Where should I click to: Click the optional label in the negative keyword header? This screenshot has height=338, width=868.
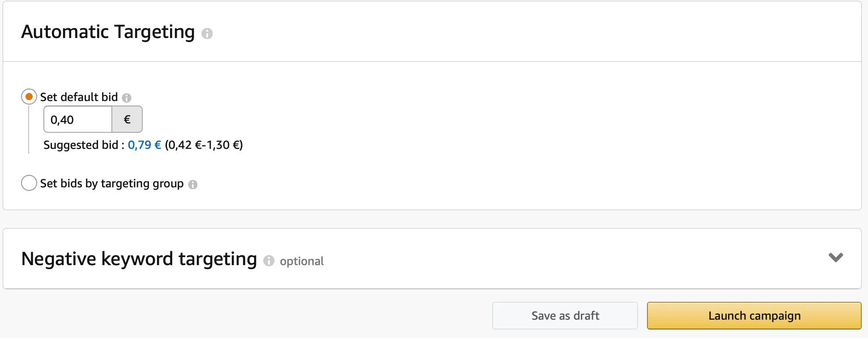tap(302, 262)
